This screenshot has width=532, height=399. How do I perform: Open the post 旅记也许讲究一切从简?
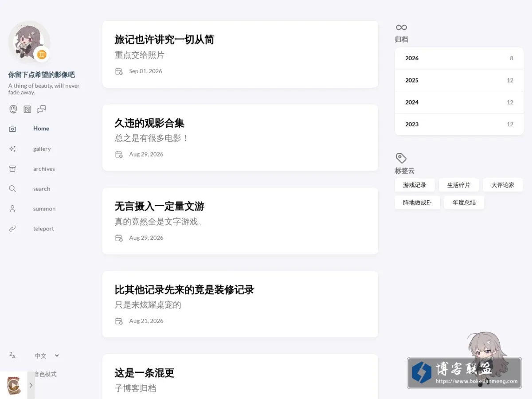point(164,39)
